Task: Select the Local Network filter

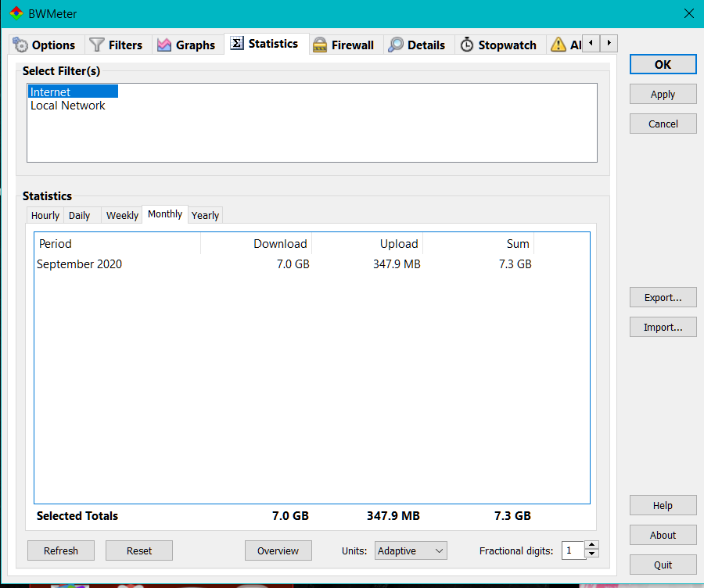Action: pyautogui.click(x=68, y=106)
